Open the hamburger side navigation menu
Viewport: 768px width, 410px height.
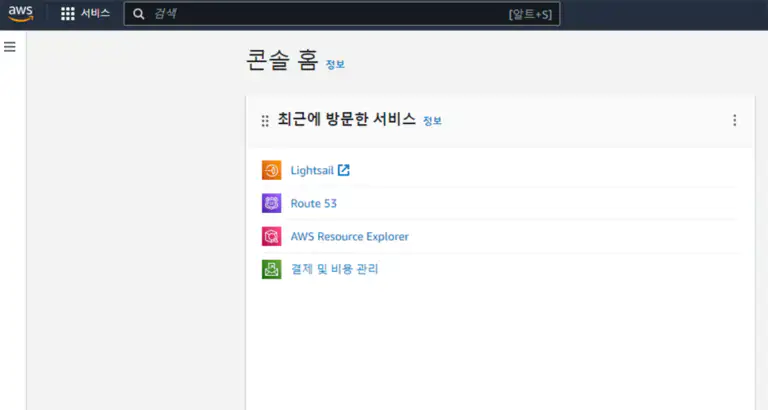pyautogui.click(x=10, y=47)
